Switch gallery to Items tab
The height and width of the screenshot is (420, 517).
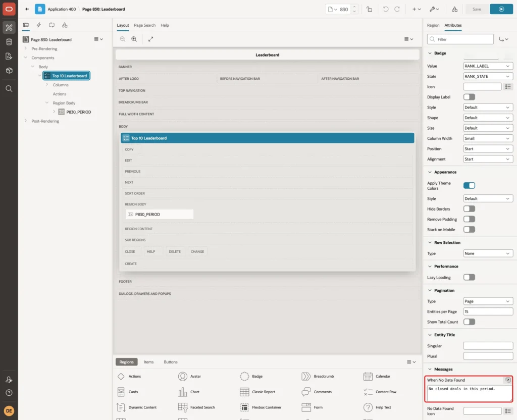[149, 362]
